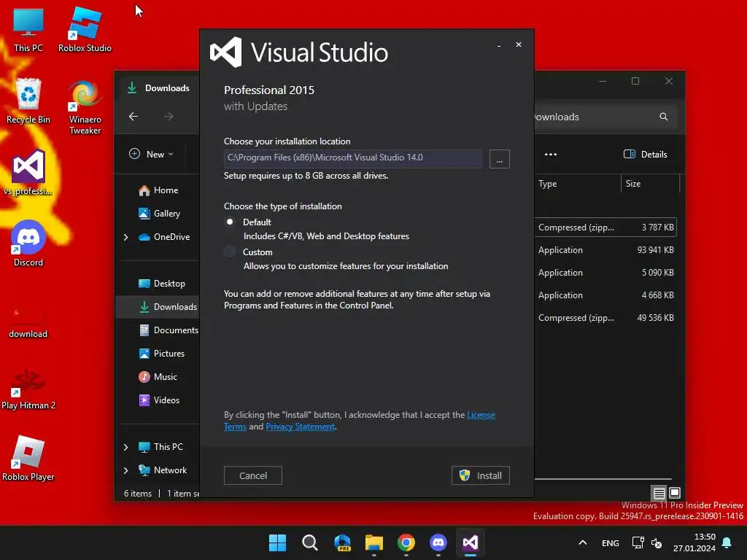This screenshot has height=560, width=747.
Task: Click the installation location path field
Action: click(x=353, y=158)
